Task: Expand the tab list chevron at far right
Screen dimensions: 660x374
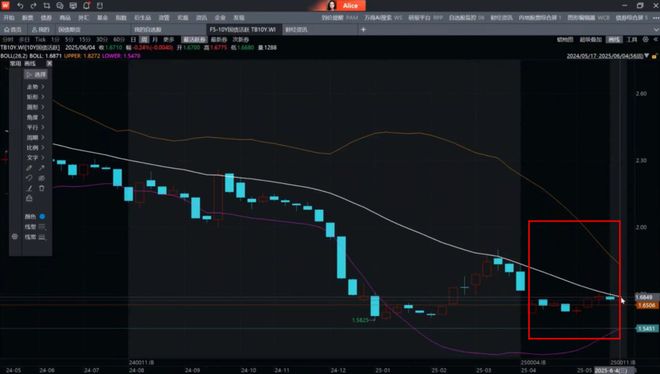Action: pos(656,29)
